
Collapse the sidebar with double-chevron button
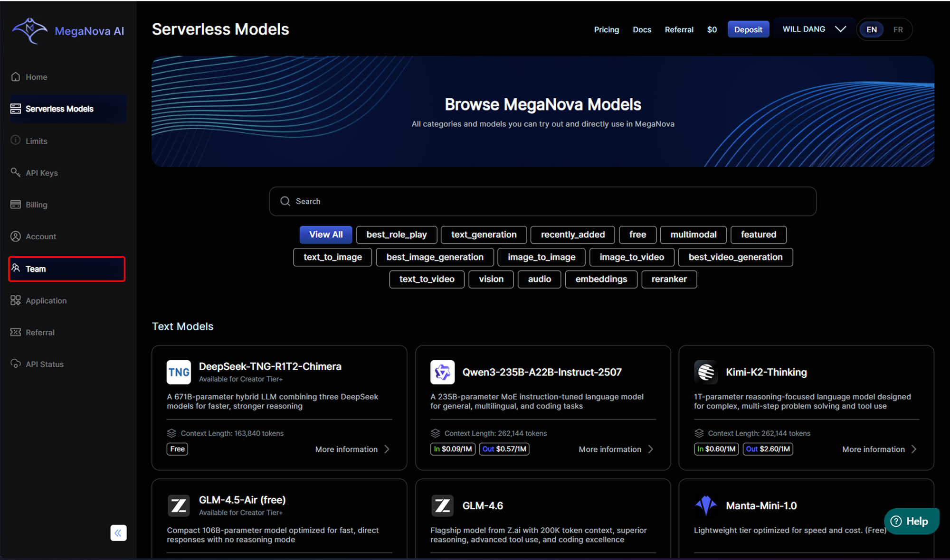(118, 532)
